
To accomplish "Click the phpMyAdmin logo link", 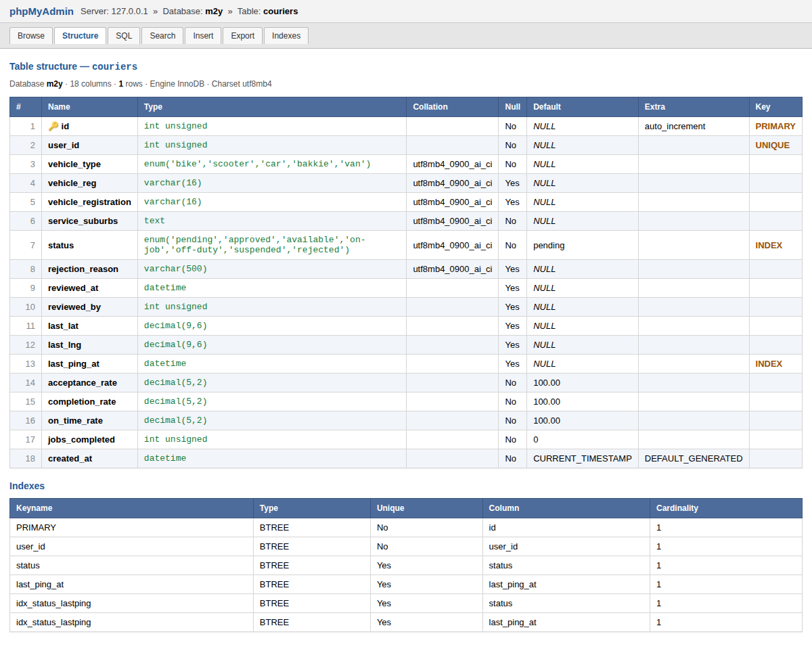I will (41, 12).
